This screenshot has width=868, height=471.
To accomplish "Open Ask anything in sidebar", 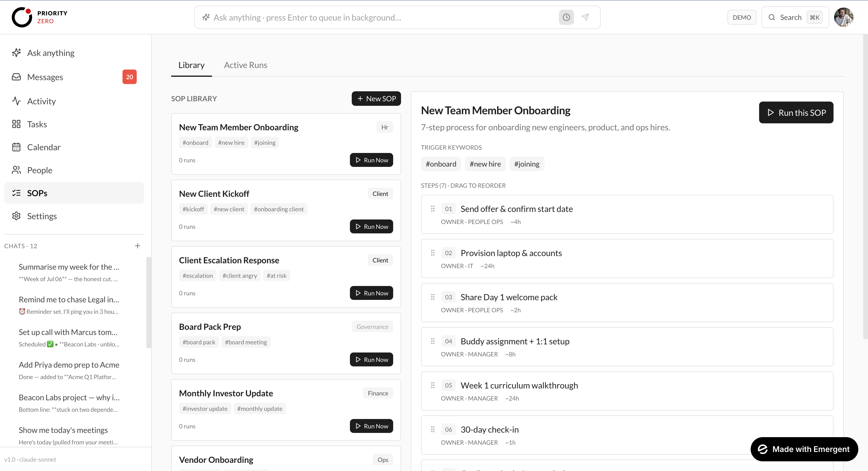I will tap(74, 53).
